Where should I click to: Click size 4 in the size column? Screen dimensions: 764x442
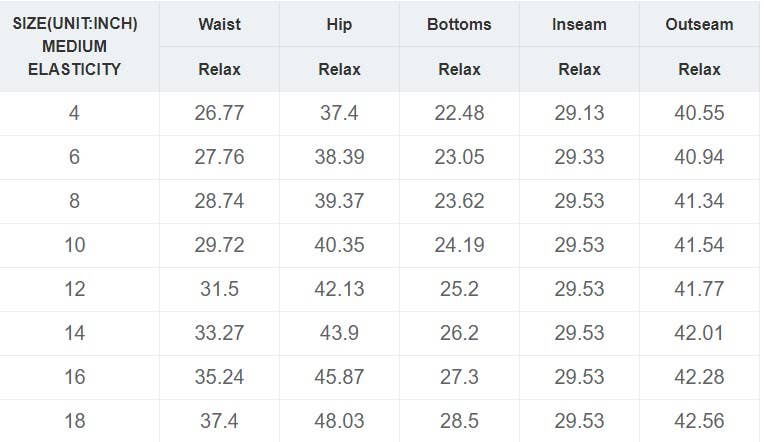[74, 113]
